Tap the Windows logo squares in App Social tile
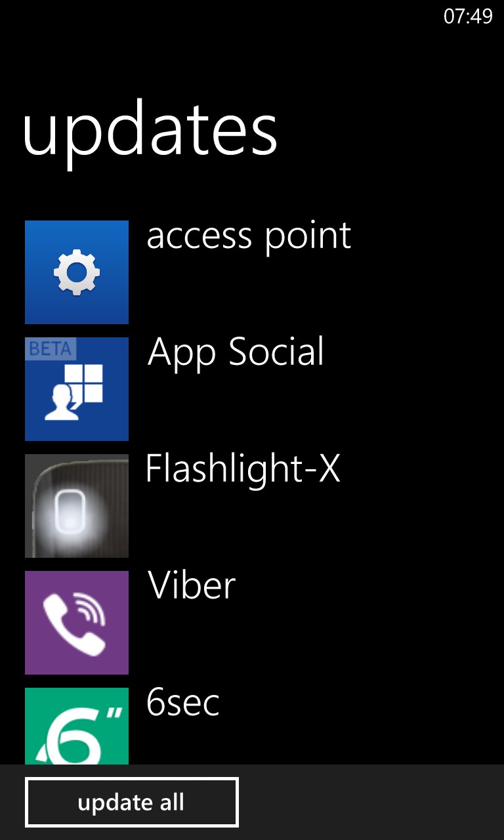Screen dimensions: 504x840 tap(88, 384)
